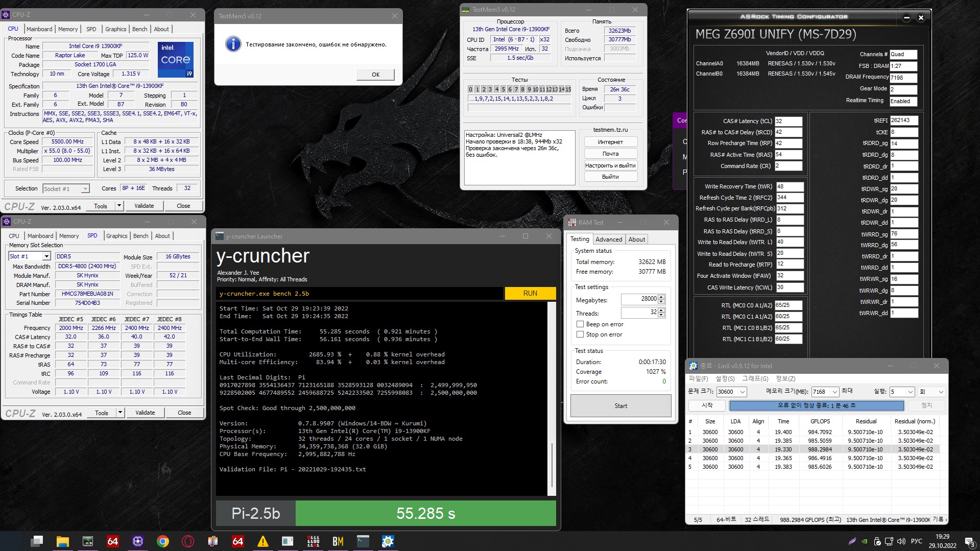980x551 pixels.
Task: Click the RAM Test window title icon
Action: coord(572,222)
